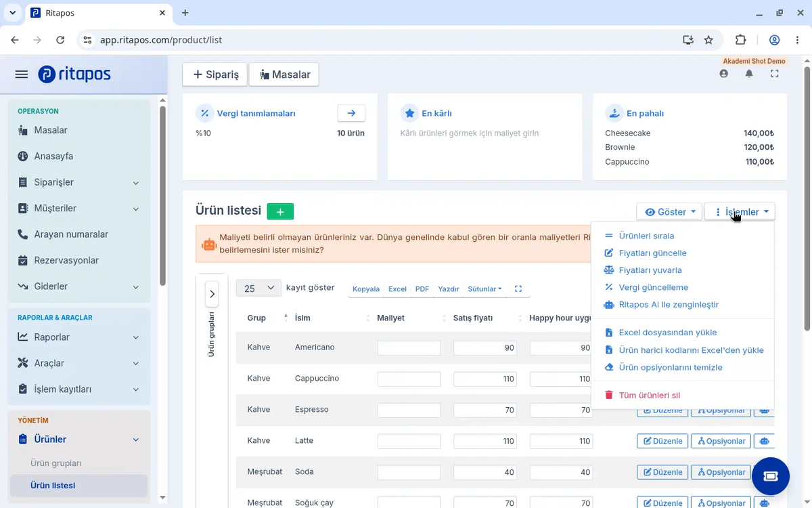Viewport: 812px width, 508px height.
Task: Click the sidebar vertical scrollbar
Action: click(x=162, y=196)
